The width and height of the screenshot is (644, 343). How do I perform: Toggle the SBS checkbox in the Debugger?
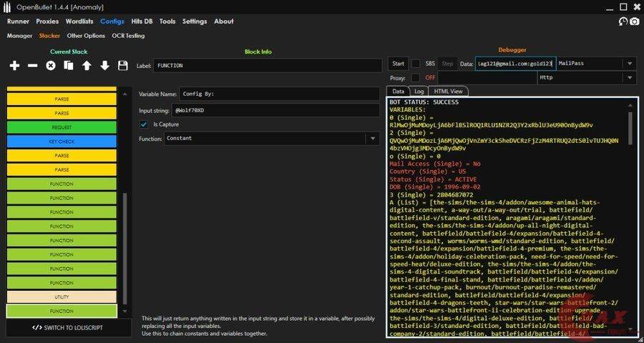point(416,64)
